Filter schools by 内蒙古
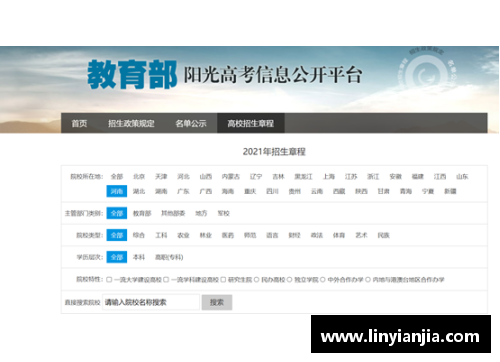500x362 pixels. pos(231,176)
